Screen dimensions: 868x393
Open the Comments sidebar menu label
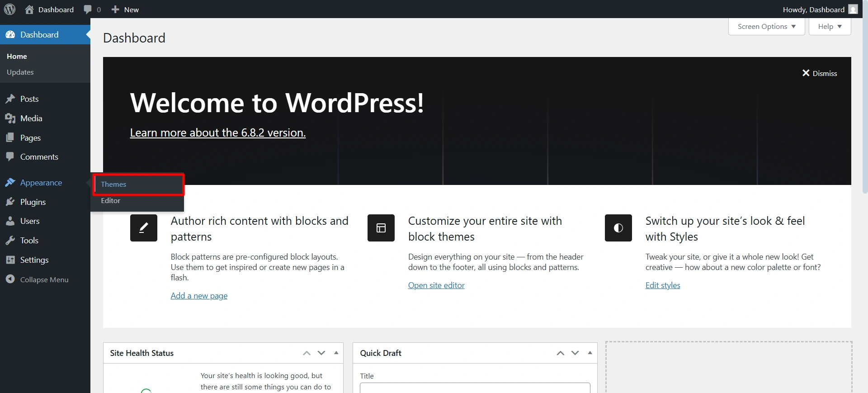39,157
